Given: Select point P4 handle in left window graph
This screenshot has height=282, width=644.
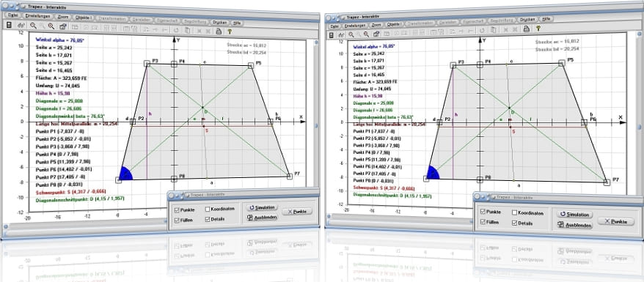Looking at the screenshot, I should (174, 64).
